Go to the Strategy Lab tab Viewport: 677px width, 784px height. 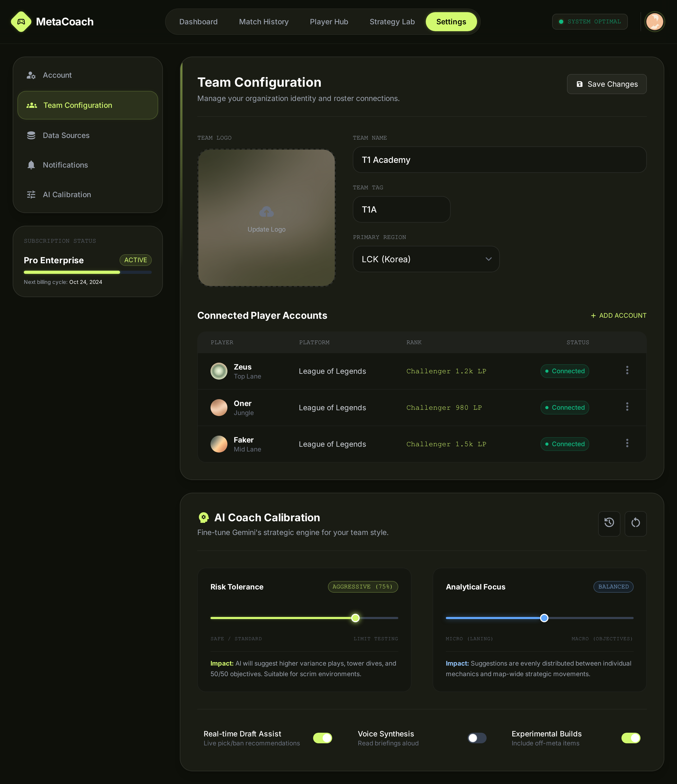point(392,22)
